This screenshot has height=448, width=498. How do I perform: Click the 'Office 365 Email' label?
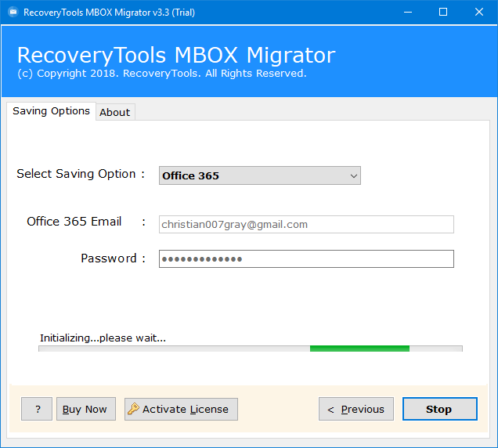pyautogui.click(x=74, y=222)
